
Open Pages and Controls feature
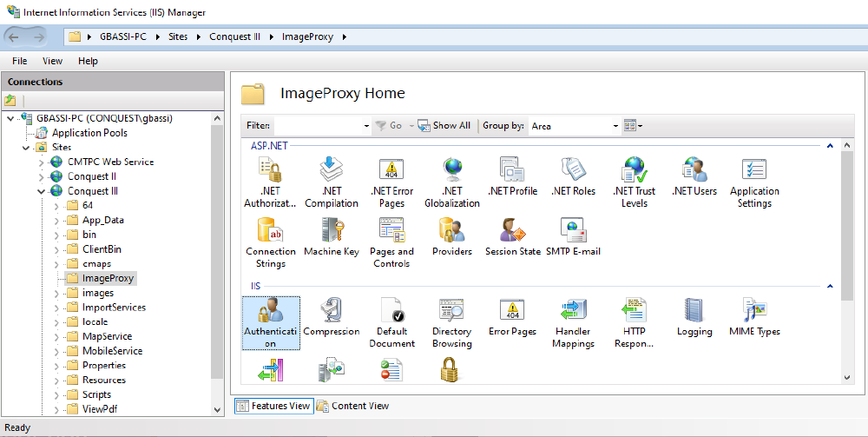[391, 243]
